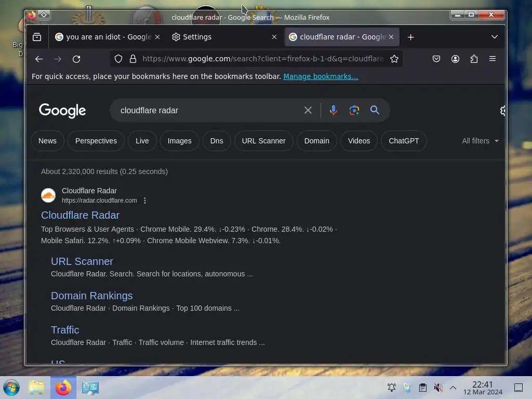Click the Firefox address bar URL
This screenshot has width=532, height=399.
point(263,59)
